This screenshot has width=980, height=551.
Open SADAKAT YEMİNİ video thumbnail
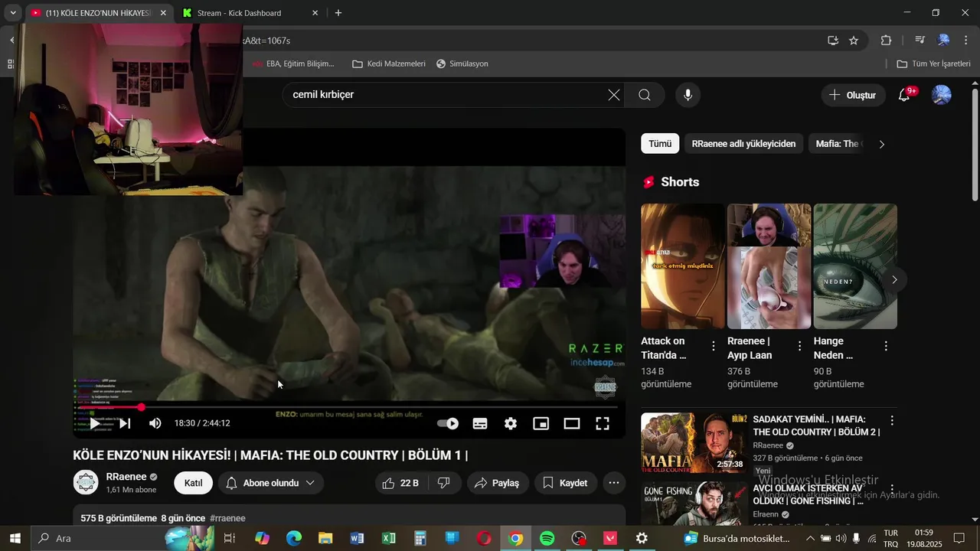pyautogui.click(x=694, y=443)
